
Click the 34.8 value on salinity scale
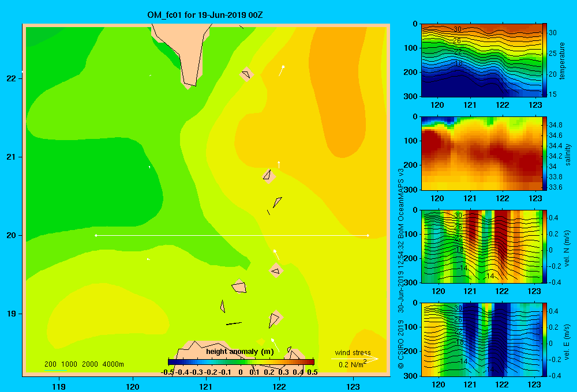click(556, 125)
